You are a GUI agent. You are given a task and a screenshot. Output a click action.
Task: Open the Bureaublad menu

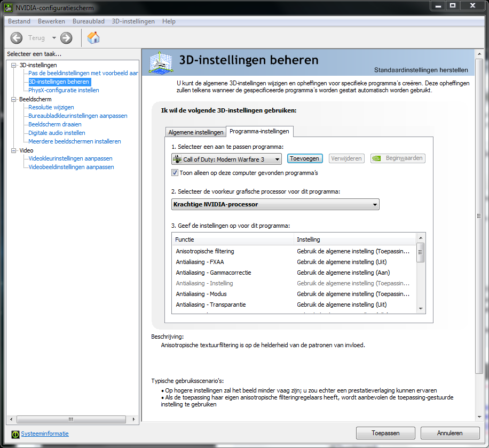[89, 21]
